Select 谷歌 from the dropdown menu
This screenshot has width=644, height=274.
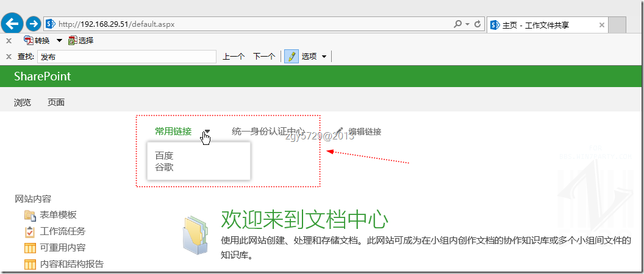pyautogui.click(x=164, y=167)
